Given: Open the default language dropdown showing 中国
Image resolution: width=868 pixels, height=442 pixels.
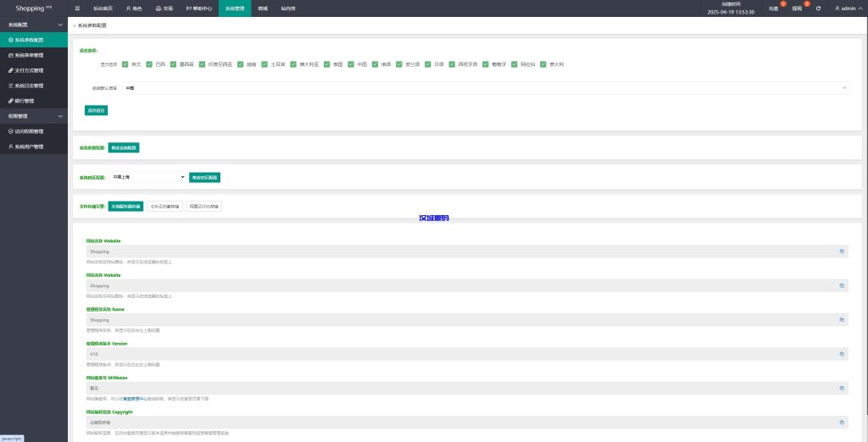Looking at the screenshot, I should 485,87.
